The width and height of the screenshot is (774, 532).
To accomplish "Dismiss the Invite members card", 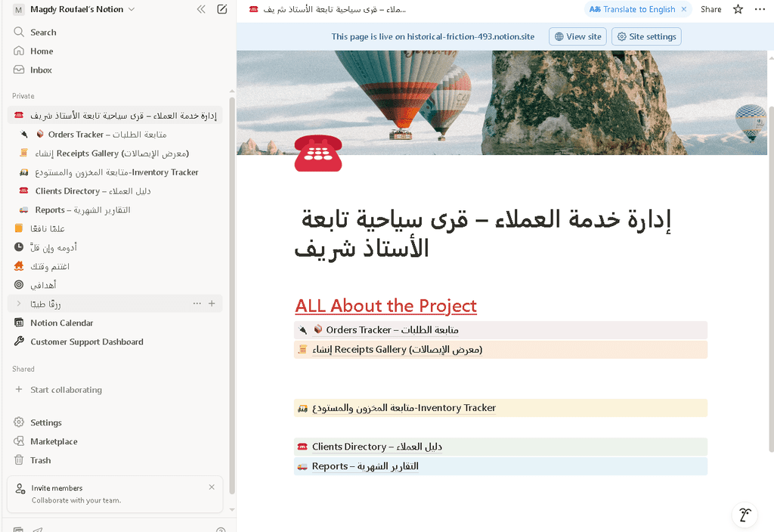I will (212, 487).
